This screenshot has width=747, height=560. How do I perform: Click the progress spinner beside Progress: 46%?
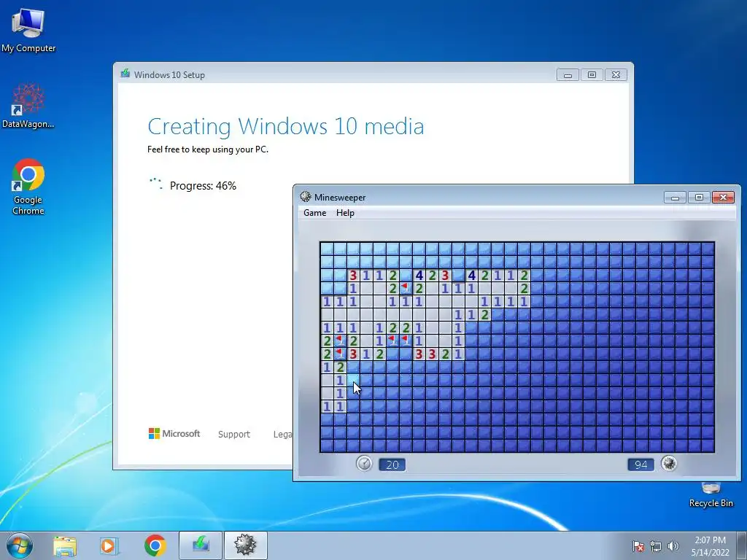pos(156,184)
